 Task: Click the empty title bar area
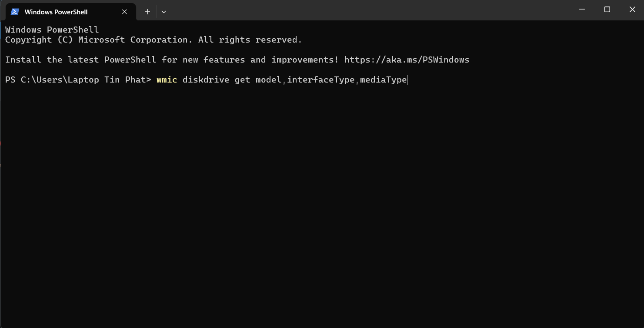pos(370,10)
